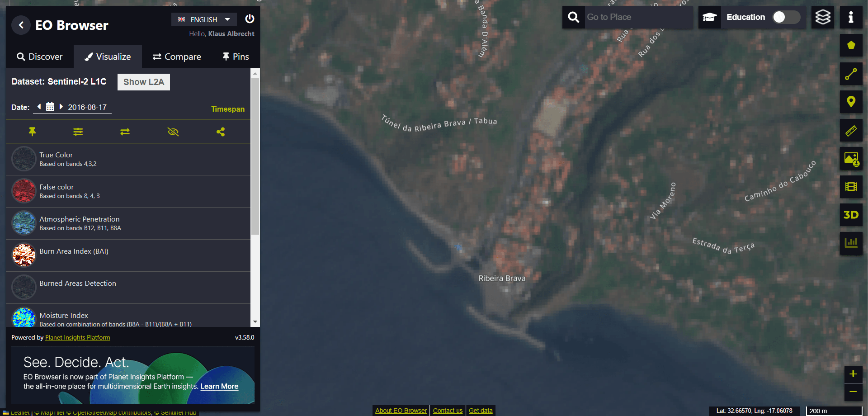Click the point of interest marker icon
868x416 pixels.
[851, 102]
